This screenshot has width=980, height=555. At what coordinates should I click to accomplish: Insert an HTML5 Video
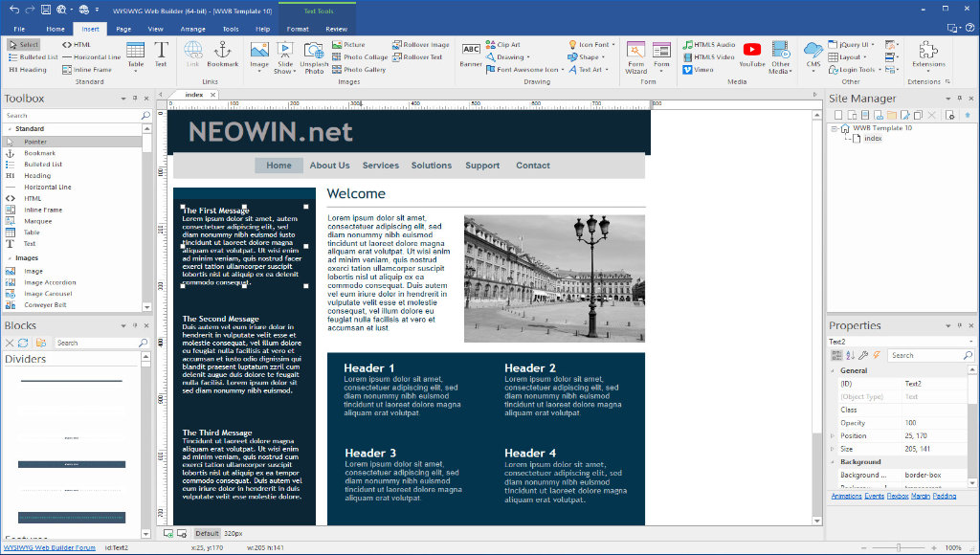(709, 56)
